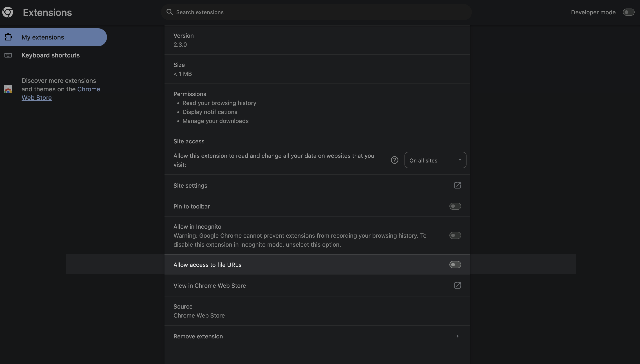Toggle Developer mode switch

point(629,12)
